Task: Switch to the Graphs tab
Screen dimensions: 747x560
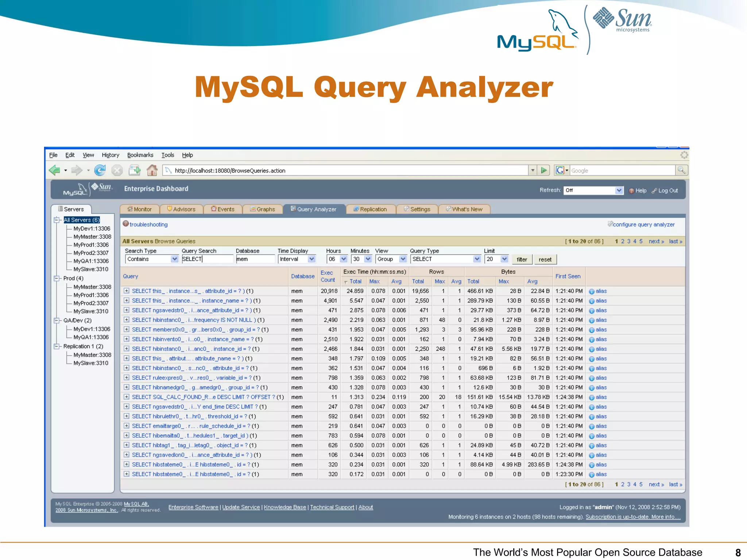Action: (263, 209)
